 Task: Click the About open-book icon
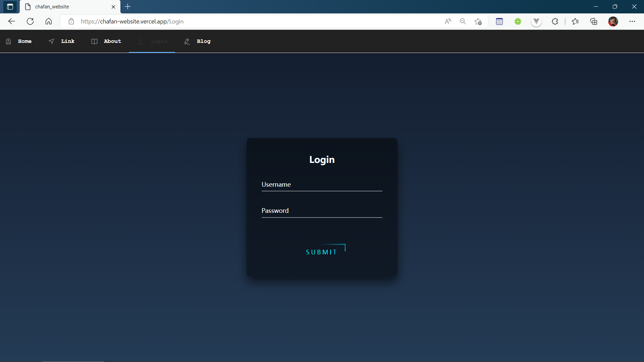tap(95, 41)
